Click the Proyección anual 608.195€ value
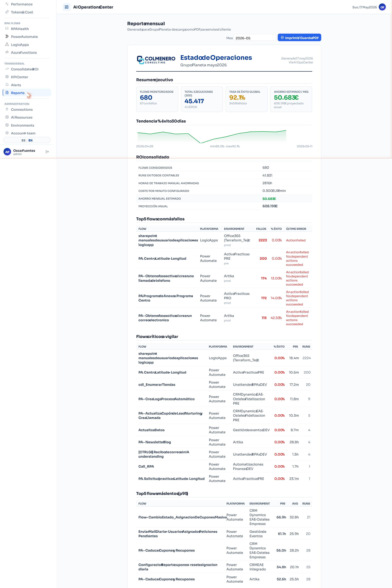Viewport: 392px width, 588px height. pyautogui.click(x=270, y=206)
